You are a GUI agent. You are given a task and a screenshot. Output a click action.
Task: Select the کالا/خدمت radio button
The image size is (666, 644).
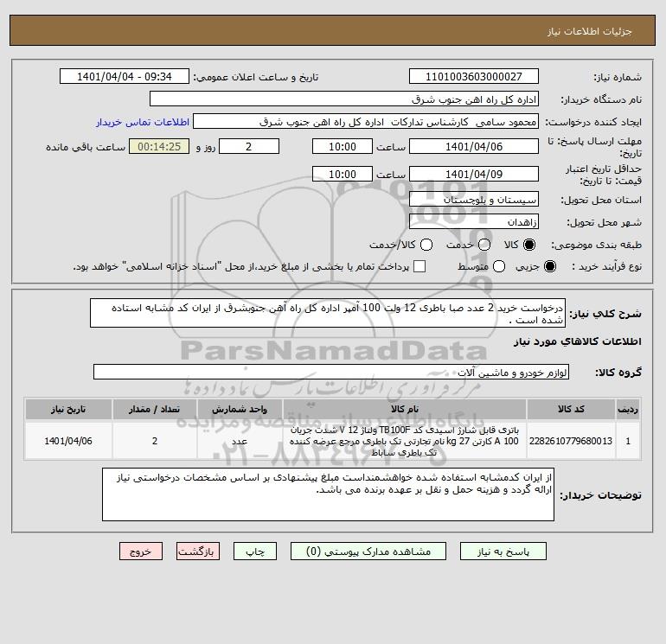tap(426, 245)
